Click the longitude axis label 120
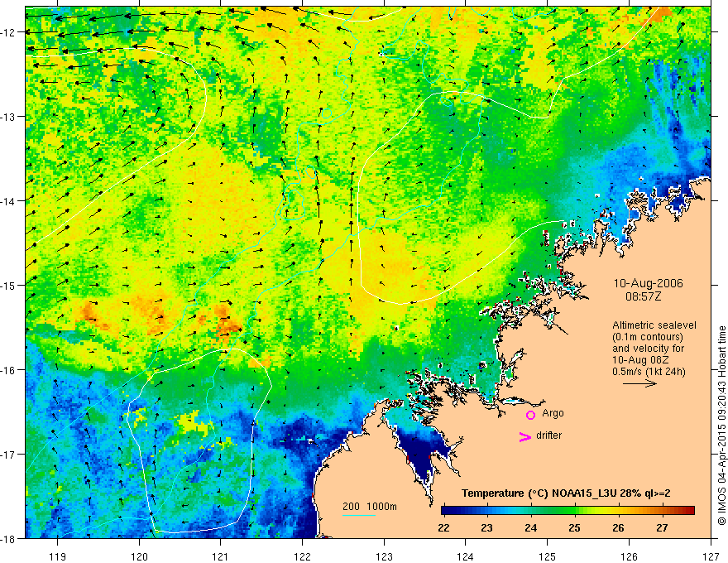This screenshot has width=728, height=563. (x=139, y=556)
